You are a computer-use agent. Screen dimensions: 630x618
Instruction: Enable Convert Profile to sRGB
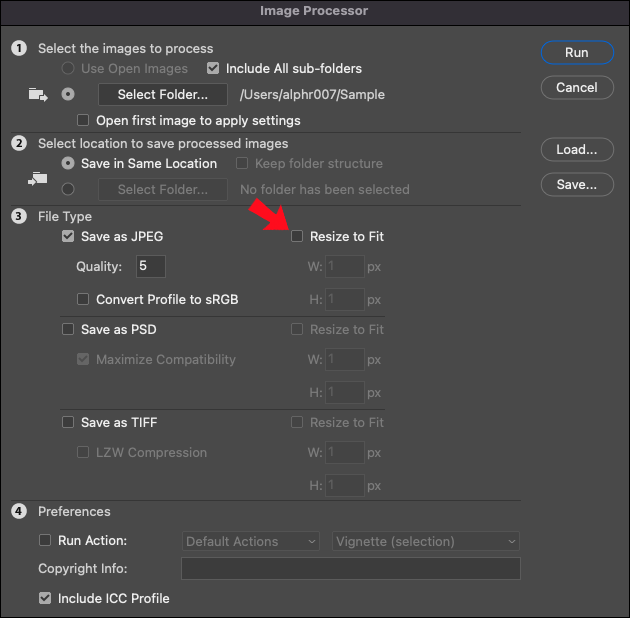84,299
